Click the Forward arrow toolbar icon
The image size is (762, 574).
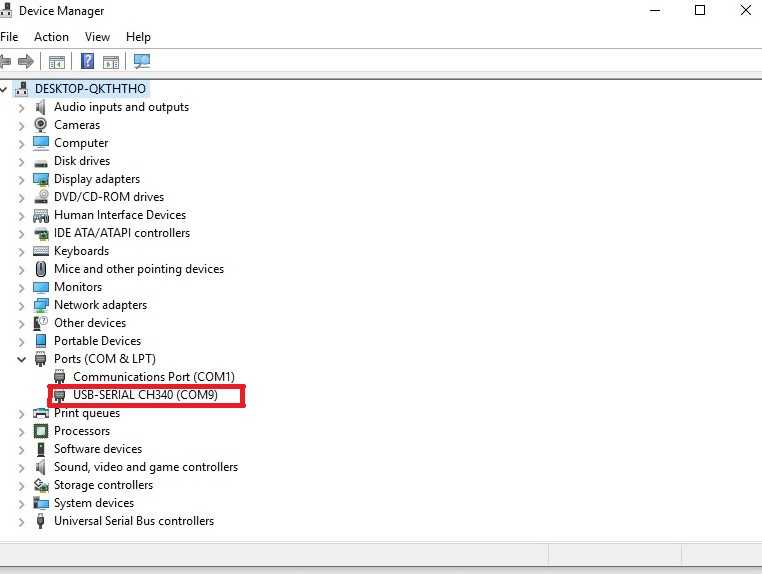[26, 62]
